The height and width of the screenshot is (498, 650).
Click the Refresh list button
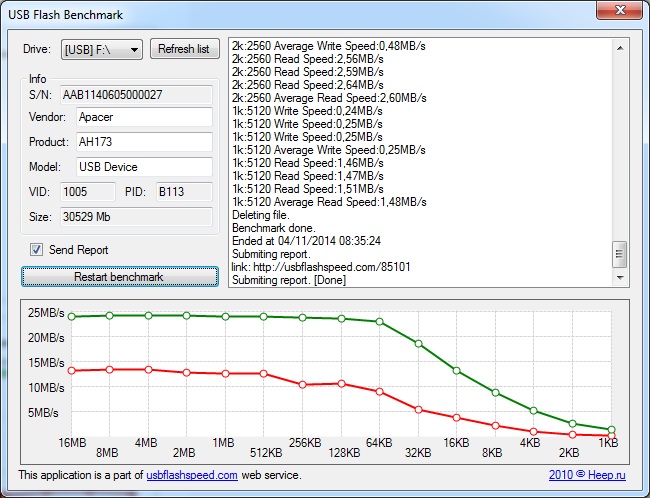click(x=184, y=49)
